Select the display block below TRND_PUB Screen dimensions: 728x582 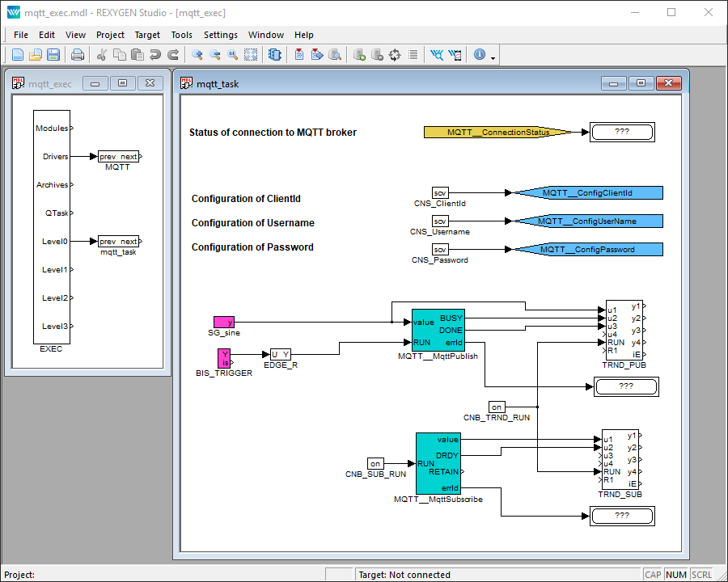pos(626,386)
